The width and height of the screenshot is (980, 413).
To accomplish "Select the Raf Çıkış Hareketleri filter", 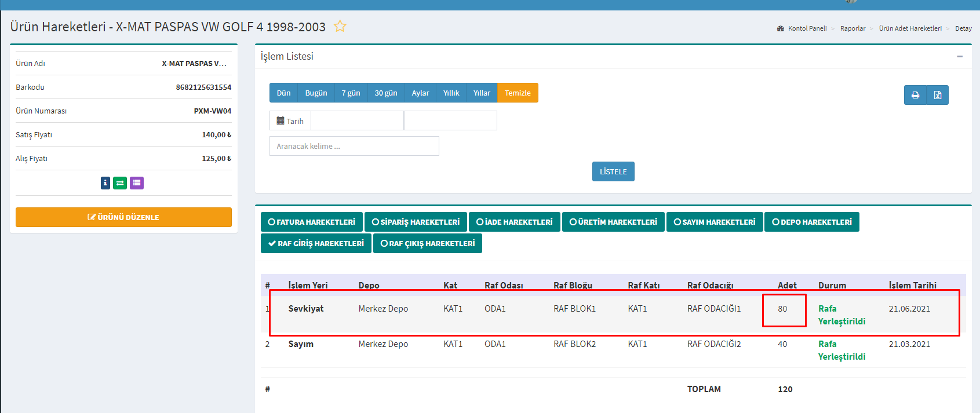I will (x=427, y=243).
